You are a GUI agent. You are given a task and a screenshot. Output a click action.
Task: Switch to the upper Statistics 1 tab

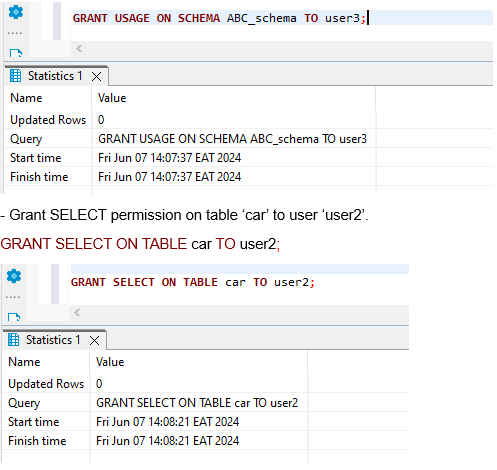click(55, 76)
